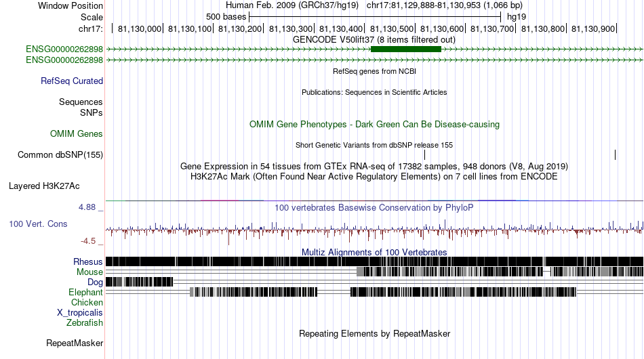Click the Chicken alignment label
The image size is (644, 359).
87,302
